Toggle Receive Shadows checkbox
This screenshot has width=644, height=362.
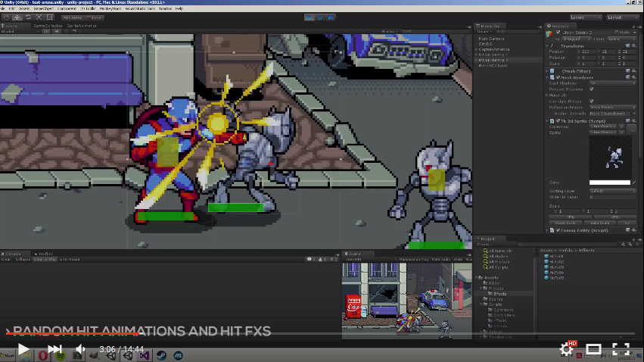tap(592, 89)
